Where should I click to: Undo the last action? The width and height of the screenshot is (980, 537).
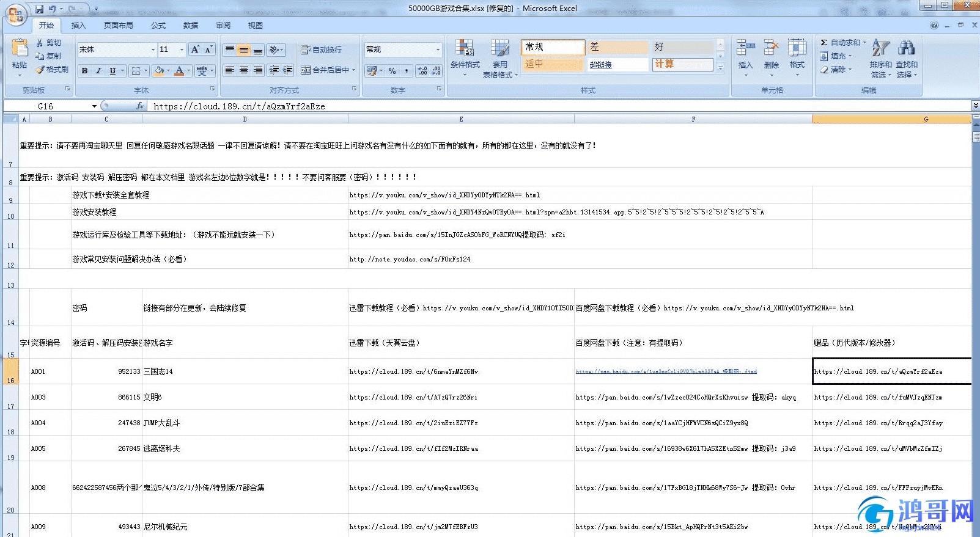(x=53, y=9)
